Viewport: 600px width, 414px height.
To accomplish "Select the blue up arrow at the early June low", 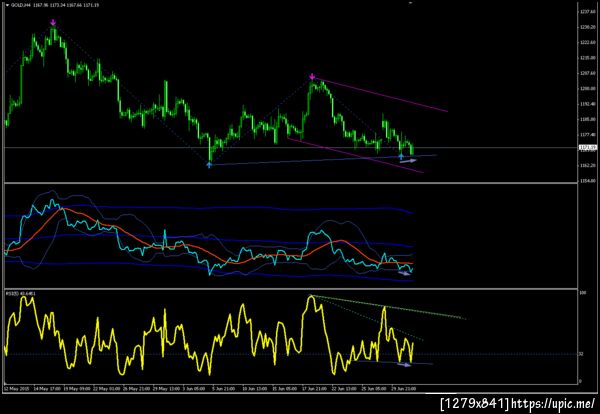I will (x=209, y=165).
